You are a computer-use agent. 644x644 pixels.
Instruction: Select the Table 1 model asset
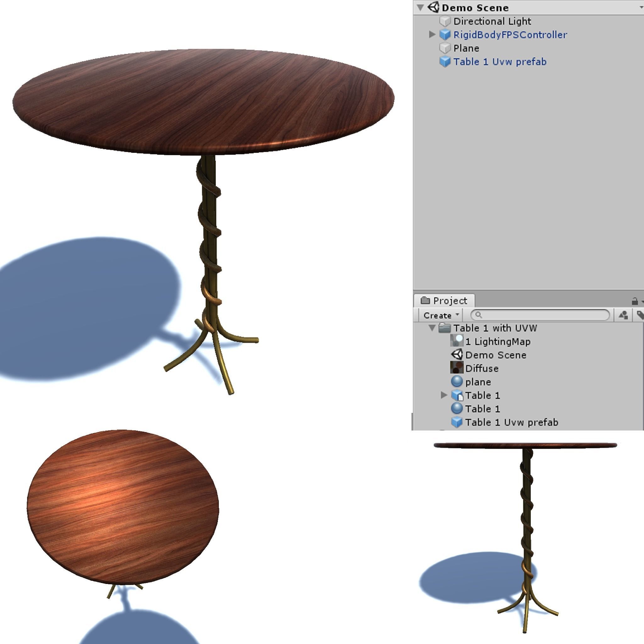(483, 396)
